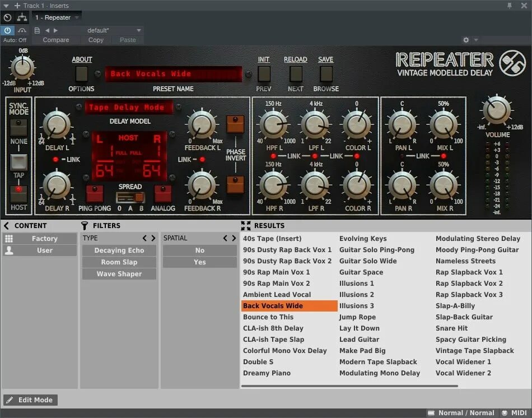
Task: Click the pencil icon in Edit Mode
Action: (x=10, y=400)
